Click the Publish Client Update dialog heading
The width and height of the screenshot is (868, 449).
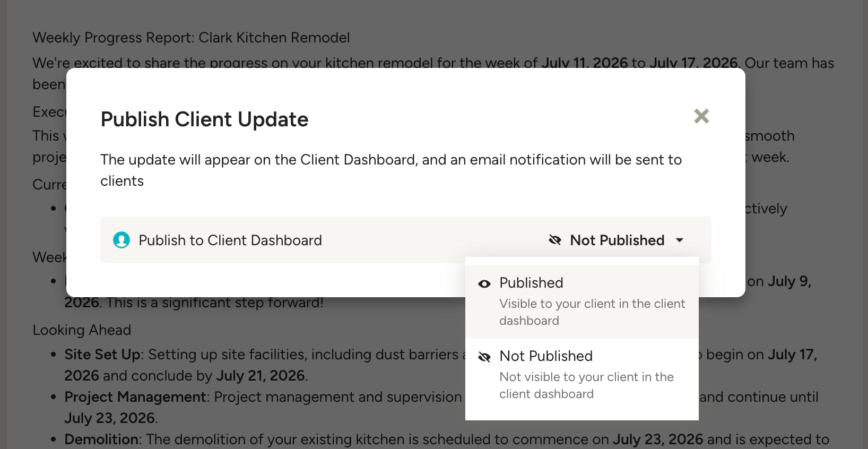pyautogui.click(x=204, y=119)
